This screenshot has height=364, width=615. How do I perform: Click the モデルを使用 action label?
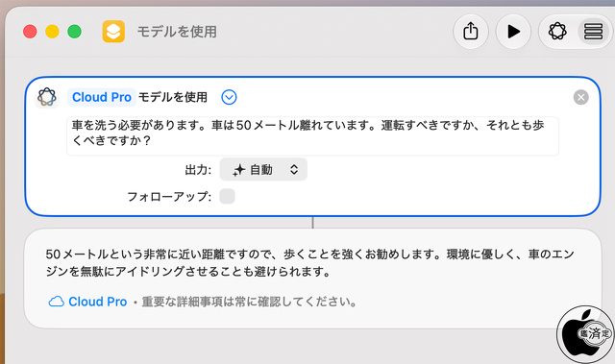tap(173, 97)
